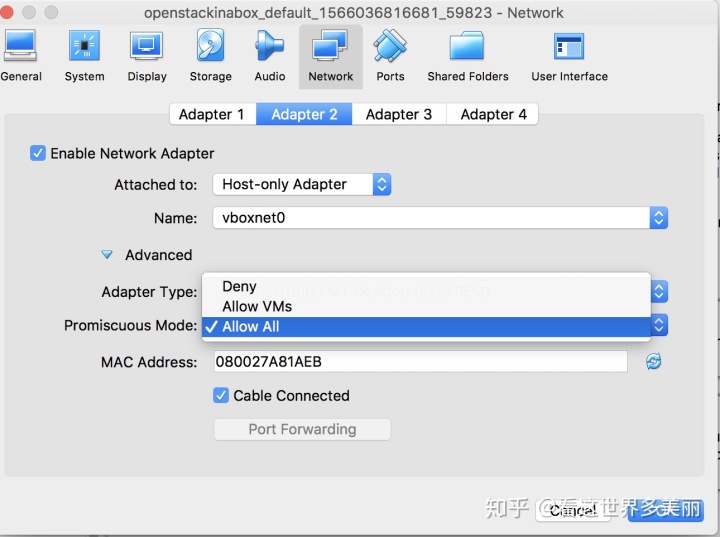Open the User Interface section
This screenshot has width=720, height=537.
pyautogui.click(x=569, y=56)
